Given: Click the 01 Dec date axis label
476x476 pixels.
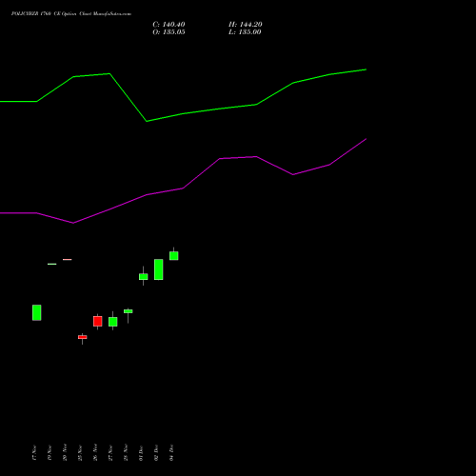Looking at the screenshot, I should coord(141,453).
